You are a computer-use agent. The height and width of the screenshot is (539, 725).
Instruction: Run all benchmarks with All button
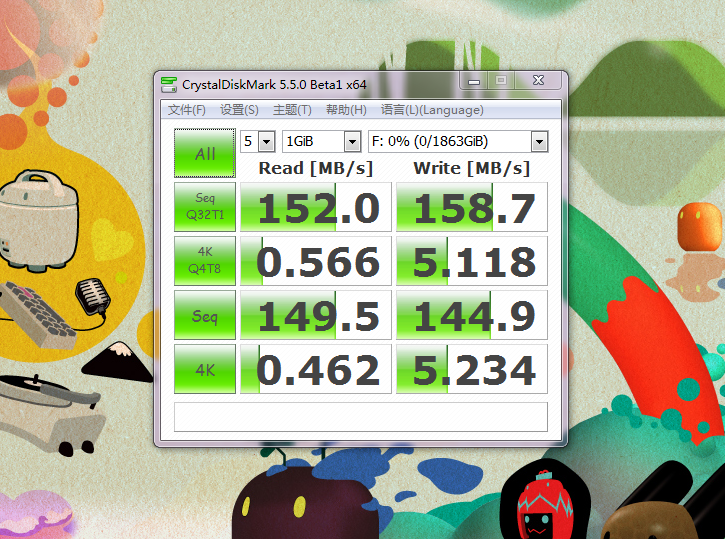(205, 153)
